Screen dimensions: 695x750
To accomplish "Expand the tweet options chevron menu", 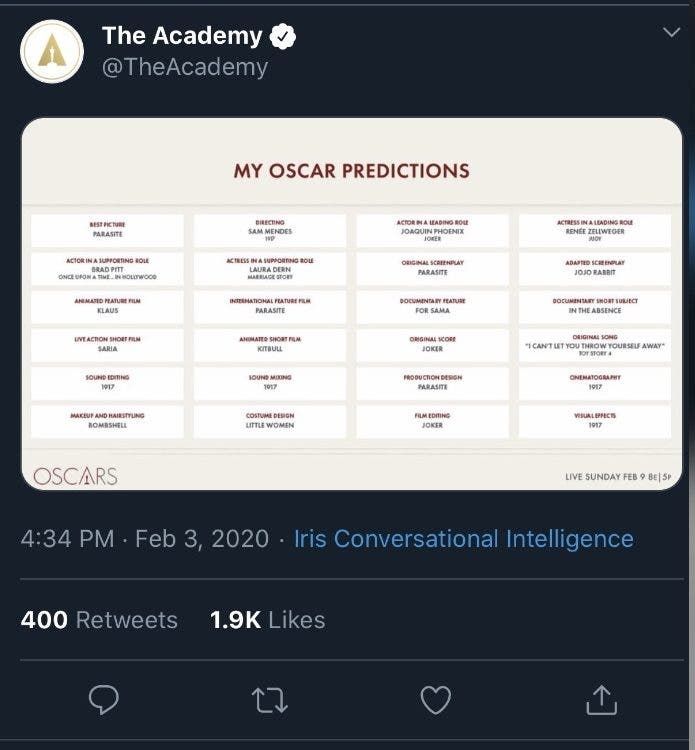I will (671, 34).
